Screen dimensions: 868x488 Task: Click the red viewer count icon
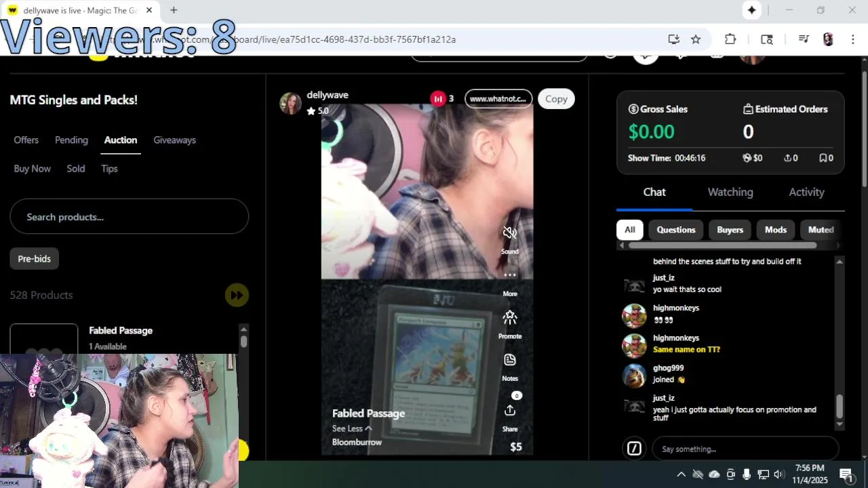438,99
